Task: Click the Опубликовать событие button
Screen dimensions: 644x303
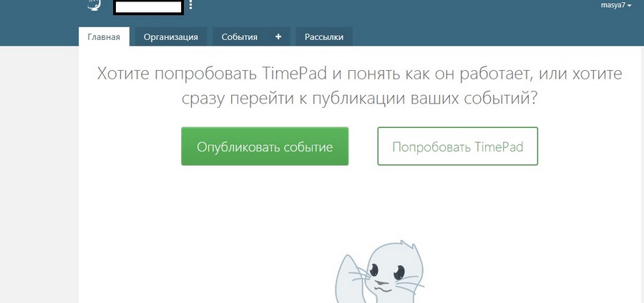Action: point(265,146)
